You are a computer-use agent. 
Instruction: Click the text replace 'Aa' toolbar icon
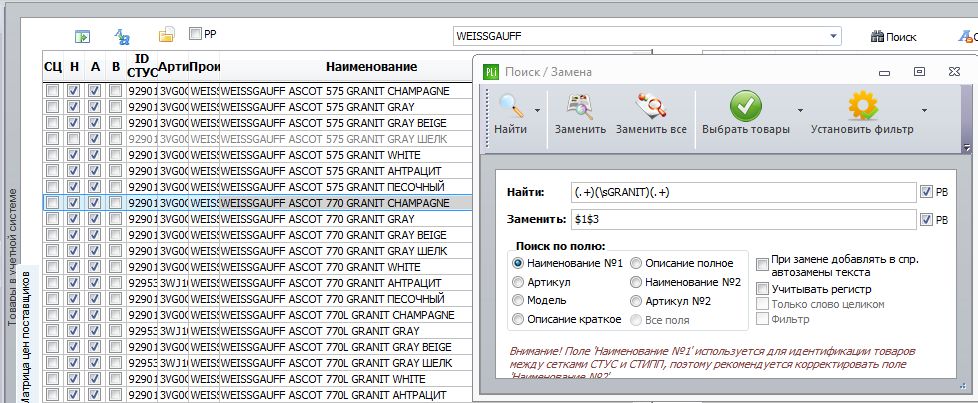(x=122, y=36)
